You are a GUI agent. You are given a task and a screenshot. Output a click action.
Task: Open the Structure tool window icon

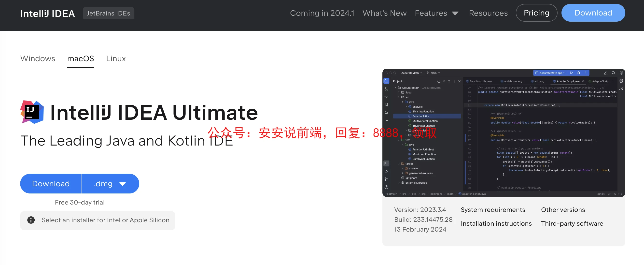click(386, 89)
